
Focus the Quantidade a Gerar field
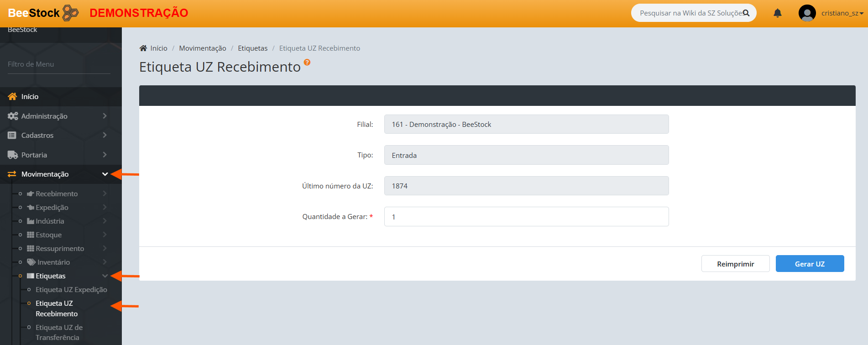pos(526,217)
